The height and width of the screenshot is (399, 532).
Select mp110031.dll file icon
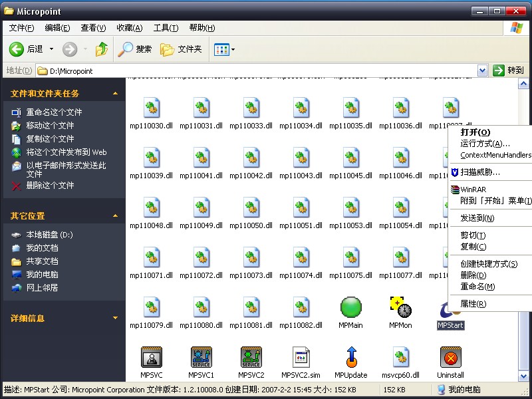pos(201,108)
